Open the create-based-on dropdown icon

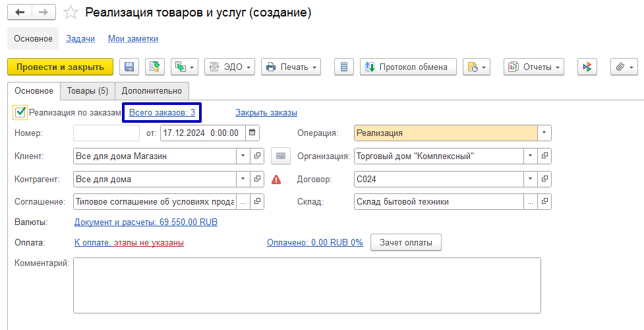(x=184, y=67)
